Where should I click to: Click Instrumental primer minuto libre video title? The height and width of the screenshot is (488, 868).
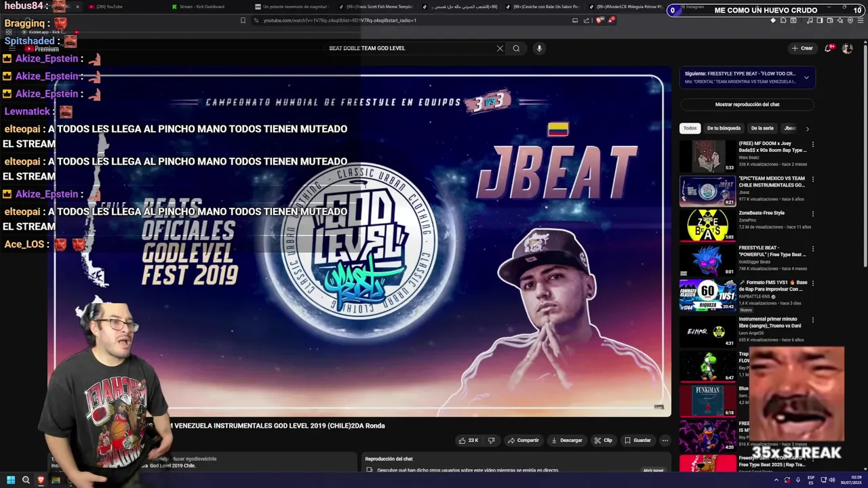coord(770,322)
